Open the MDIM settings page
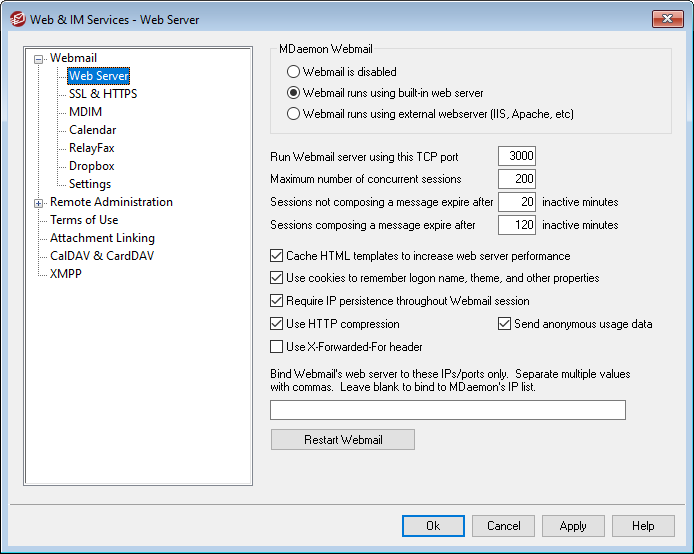Image resolution: width=694 pixels, height=554 pixels. click(85, 112)
